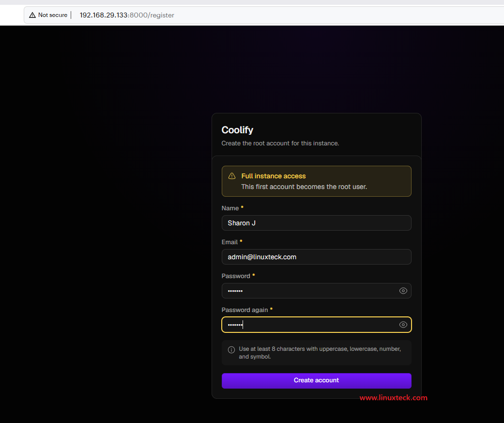Focus the Name input field
504x423 pixels.
pos(316,223)
